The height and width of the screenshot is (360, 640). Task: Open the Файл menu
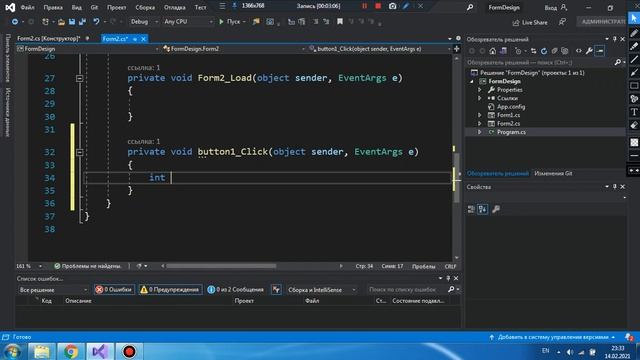tap(27, 7)
